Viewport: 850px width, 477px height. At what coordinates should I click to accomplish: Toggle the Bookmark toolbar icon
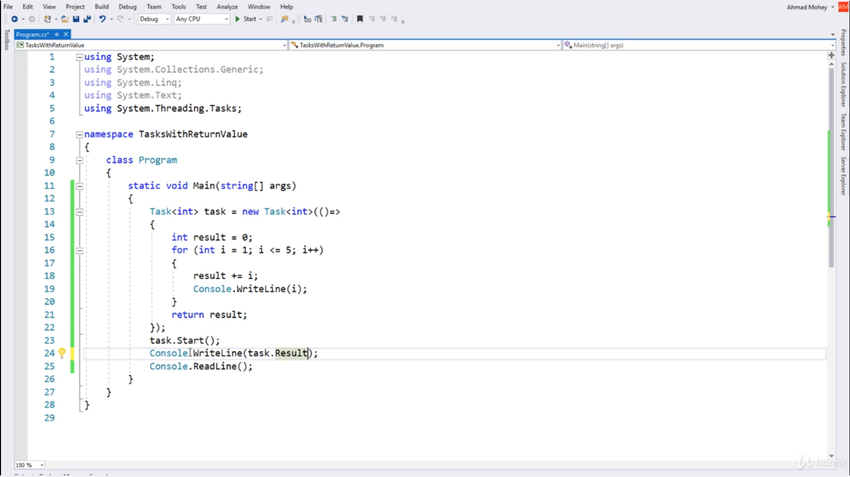359,19
